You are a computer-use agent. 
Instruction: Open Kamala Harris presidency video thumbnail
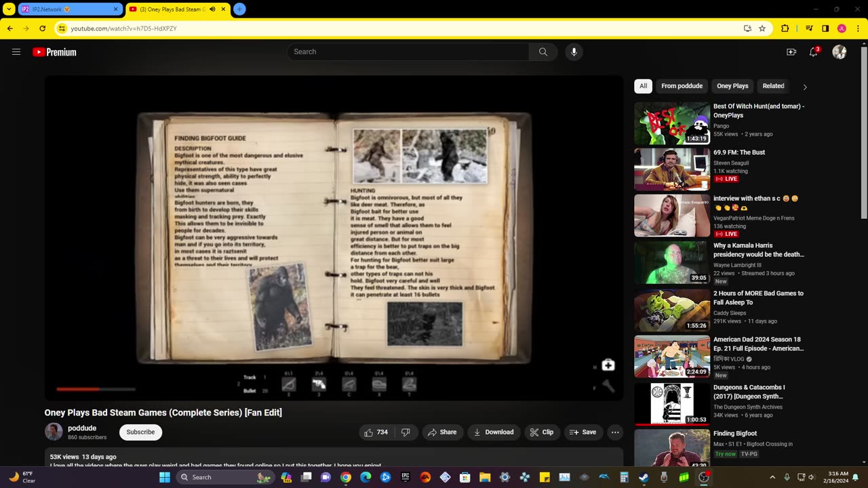672,262
